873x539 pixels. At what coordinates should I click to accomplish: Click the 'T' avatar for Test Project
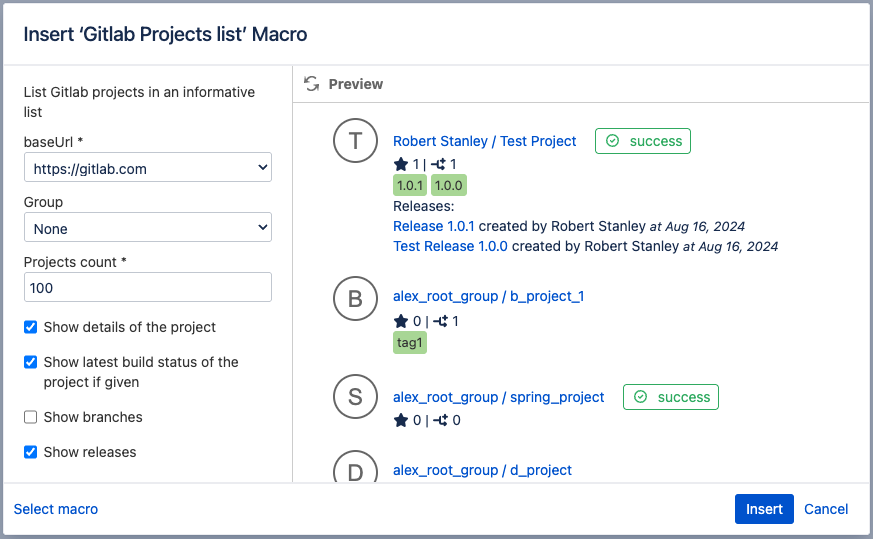click(355, 141)
